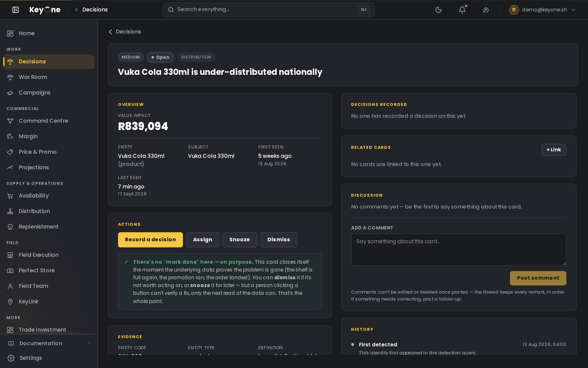Click the MEDIUM severity pill

coord(131,57)
